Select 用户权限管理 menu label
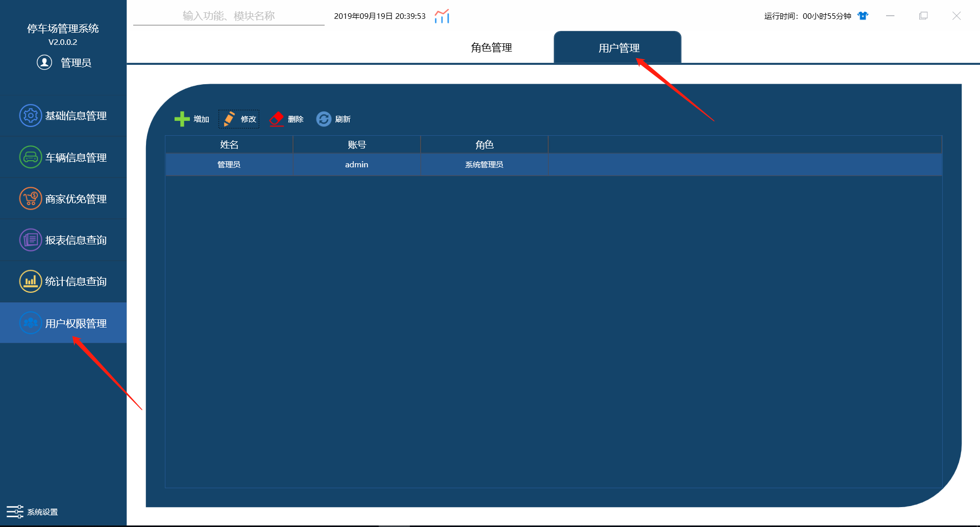 coord(76,323)
